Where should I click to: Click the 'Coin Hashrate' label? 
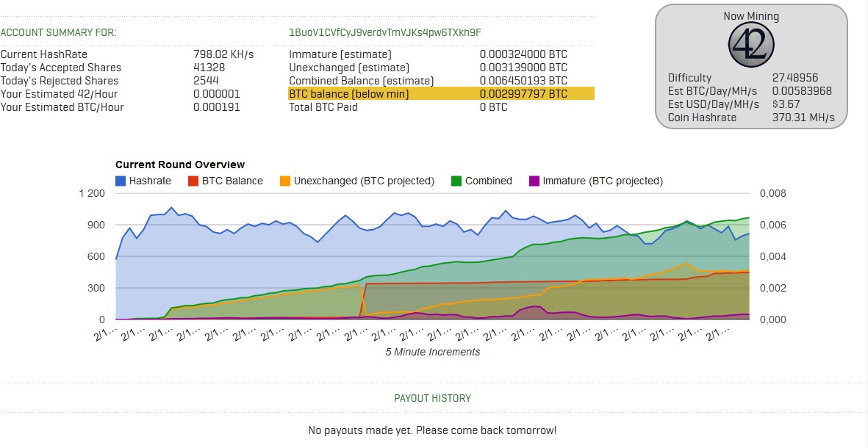coord(702,118)
